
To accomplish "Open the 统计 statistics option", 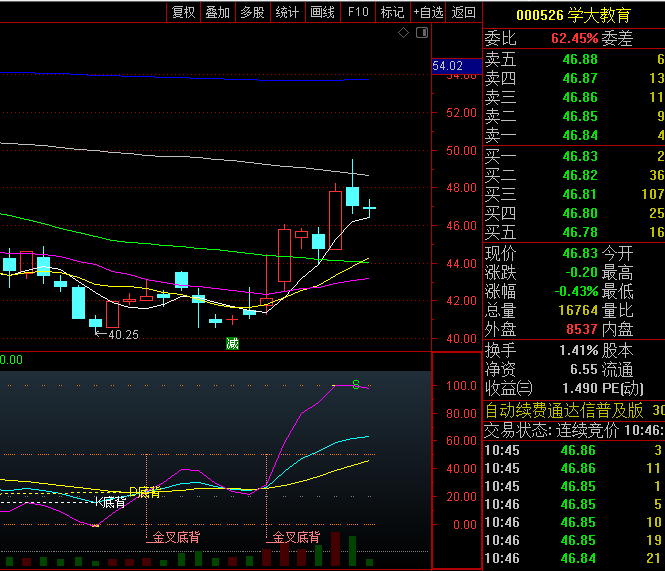I will pos(287,12).
